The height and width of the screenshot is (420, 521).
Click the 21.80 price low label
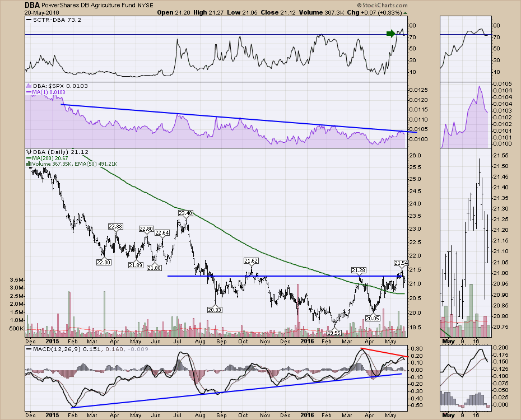click(154, 268)
